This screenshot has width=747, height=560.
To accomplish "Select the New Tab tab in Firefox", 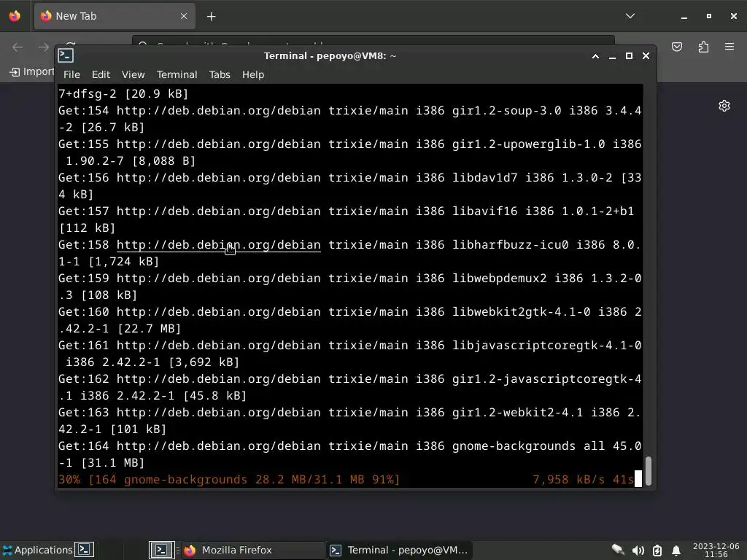I will click(x=115, y=16).
